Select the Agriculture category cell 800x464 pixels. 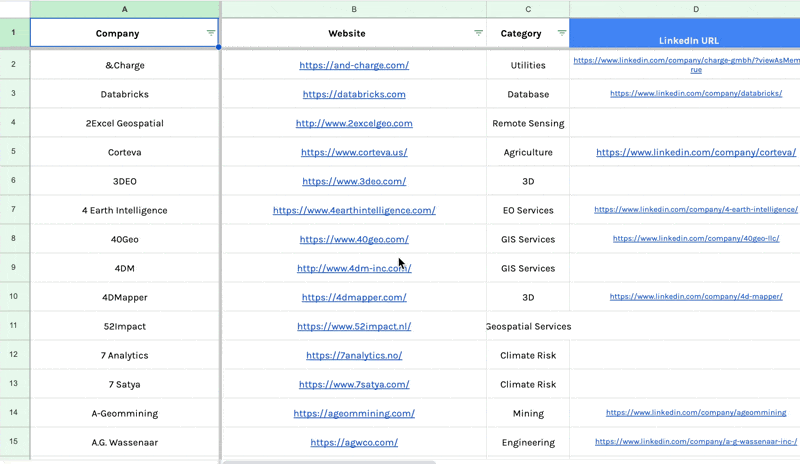click(x=528, y=152)
